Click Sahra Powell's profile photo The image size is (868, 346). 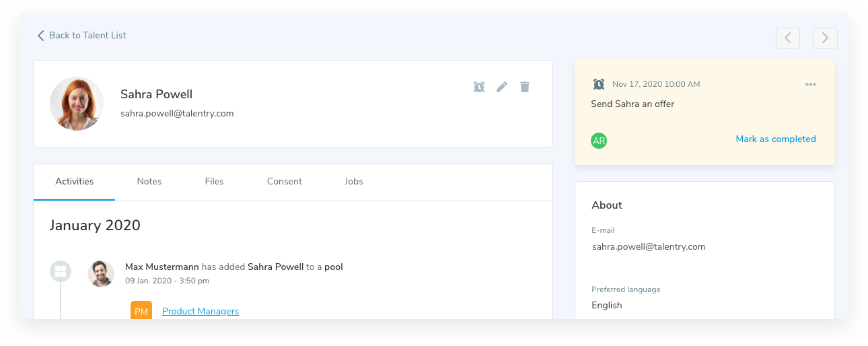[x=77, y=104]
